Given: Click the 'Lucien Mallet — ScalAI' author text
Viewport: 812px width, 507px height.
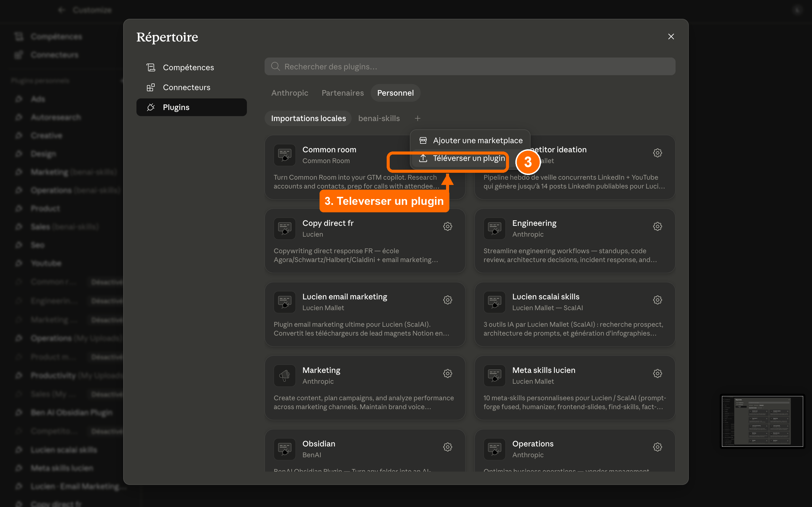Looking at the screenshot, I should click(x=547, y=307).
